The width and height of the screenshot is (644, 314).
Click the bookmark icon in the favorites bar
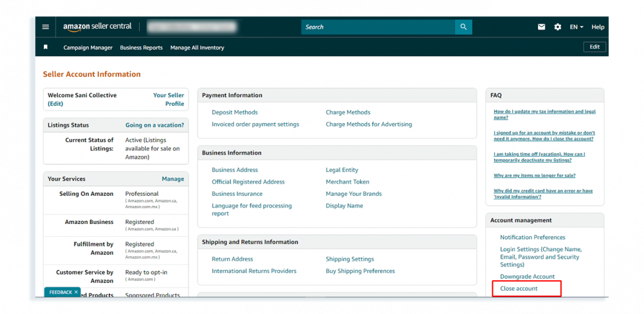pyautogui.click(x=46, y=47)
